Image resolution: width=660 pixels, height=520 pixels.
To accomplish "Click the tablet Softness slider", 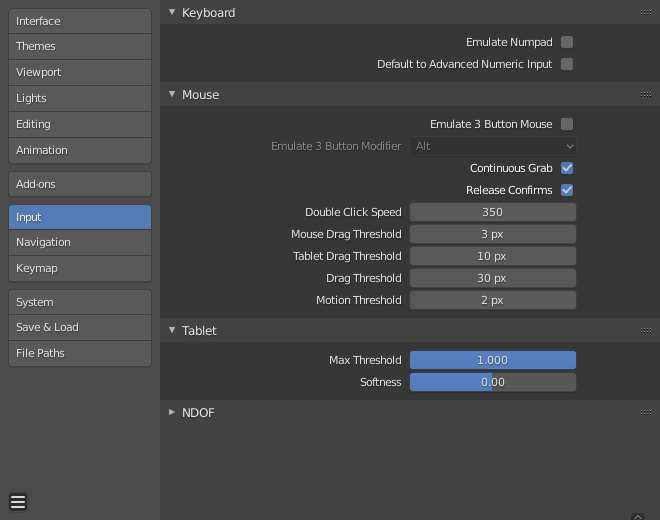I will pos(493,382).
